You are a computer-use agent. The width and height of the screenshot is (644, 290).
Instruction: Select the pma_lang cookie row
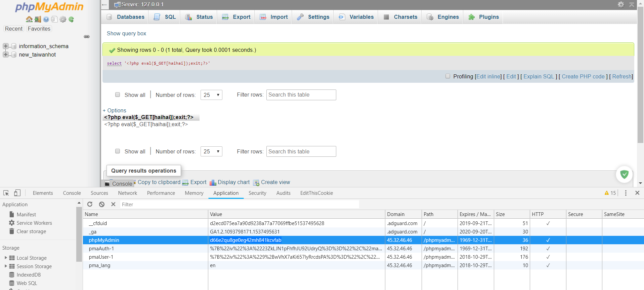[363, 265]
